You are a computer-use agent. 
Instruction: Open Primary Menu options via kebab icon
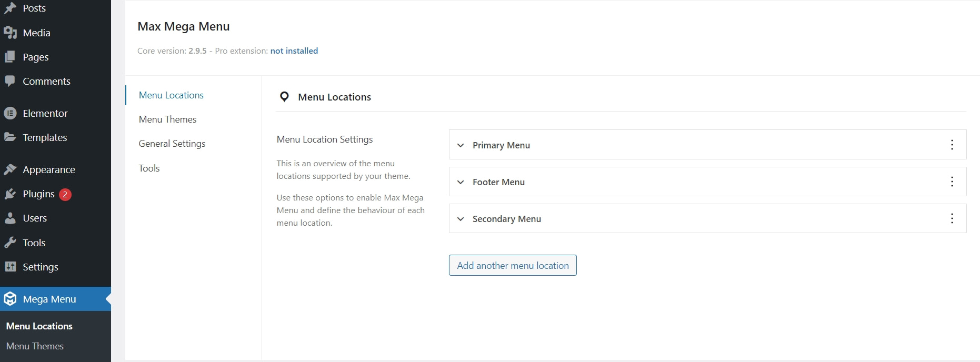[952, 145]
